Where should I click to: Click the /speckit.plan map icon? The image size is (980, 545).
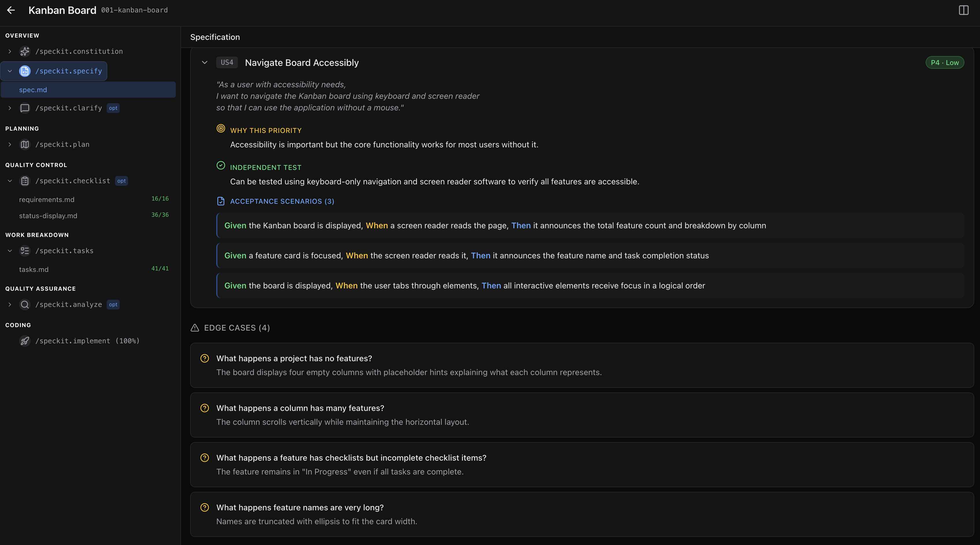pyautogui.click(x=25, y=144)
